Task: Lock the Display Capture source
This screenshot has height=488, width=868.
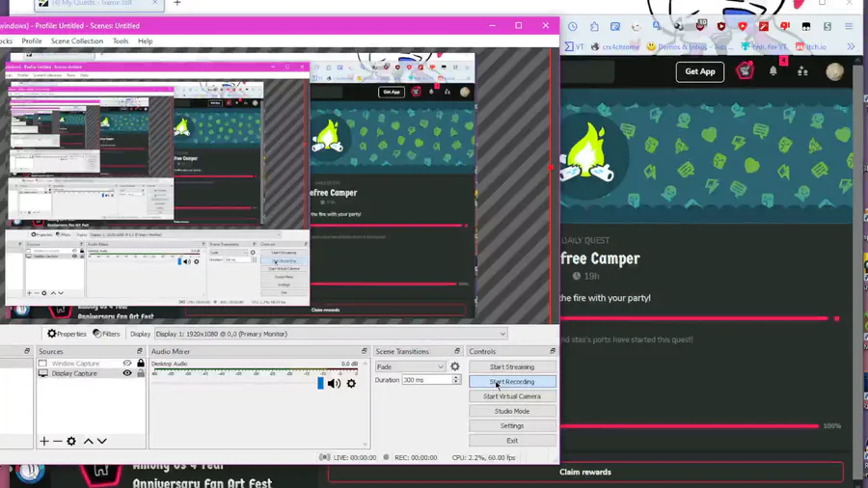Action: point(141,373)
